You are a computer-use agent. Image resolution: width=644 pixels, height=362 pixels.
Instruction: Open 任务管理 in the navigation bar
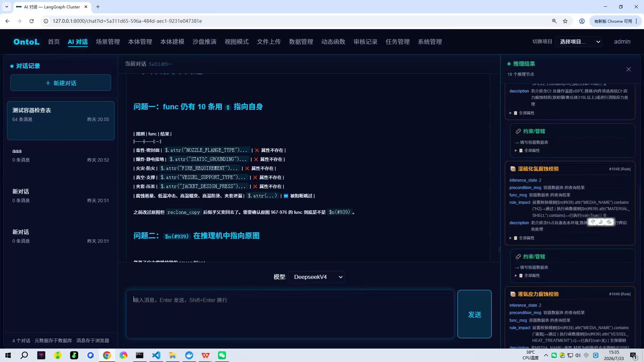[x=398, y=42]
